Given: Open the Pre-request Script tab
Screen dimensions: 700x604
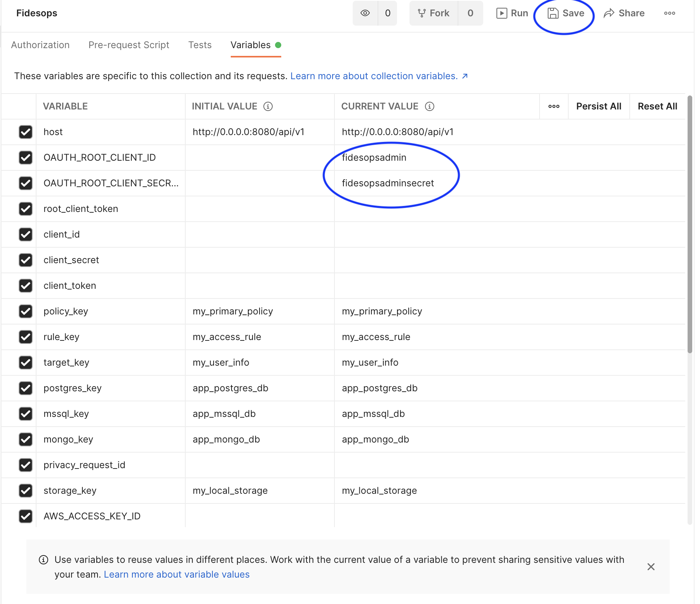Looking at the screenshot, I should [129, 45].
